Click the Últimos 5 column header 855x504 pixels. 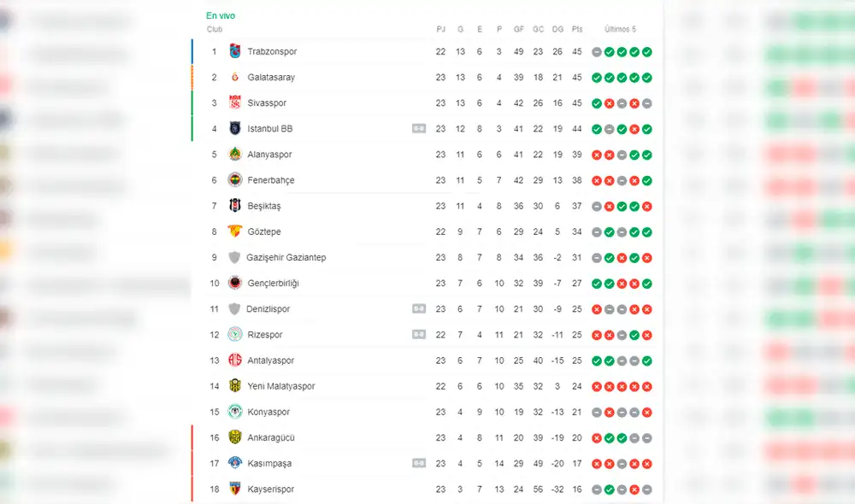pyautogui.click(x=621, y=29)
